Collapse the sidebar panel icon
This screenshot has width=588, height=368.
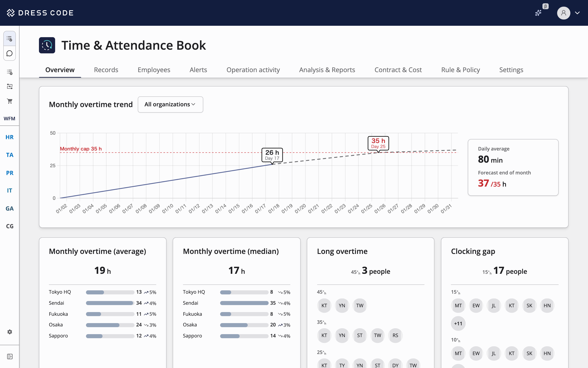[10, 357]
